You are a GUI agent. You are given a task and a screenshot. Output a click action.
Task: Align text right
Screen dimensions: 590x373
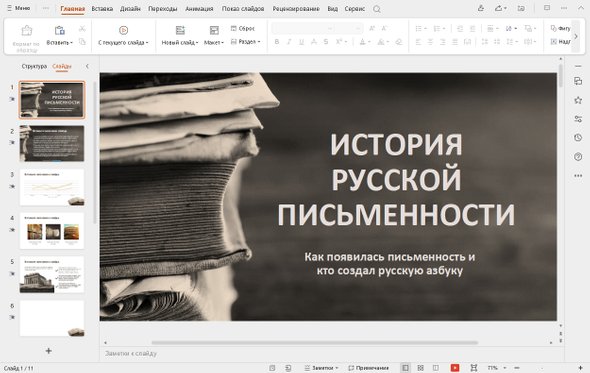[x=443, y=42]
